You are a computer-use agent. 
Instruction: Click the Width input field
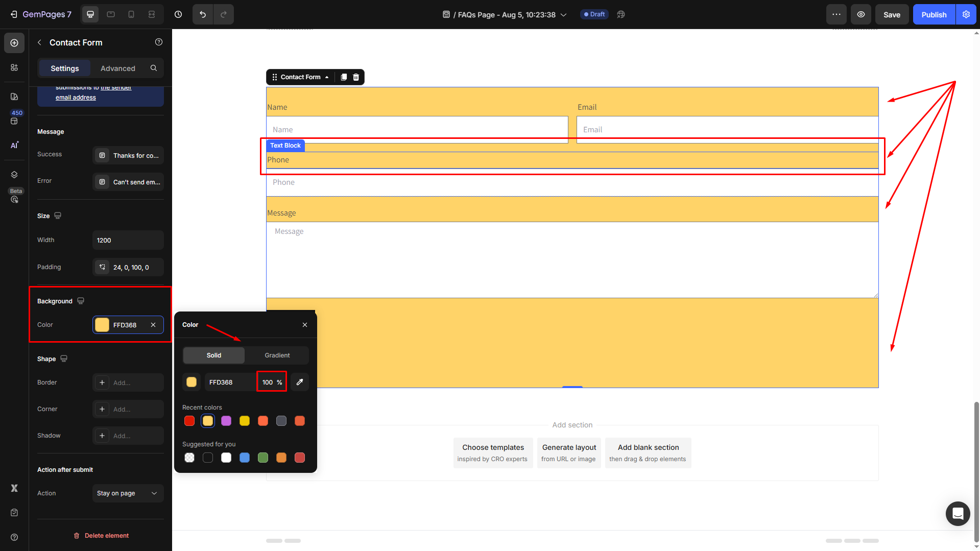coord(128,241)
